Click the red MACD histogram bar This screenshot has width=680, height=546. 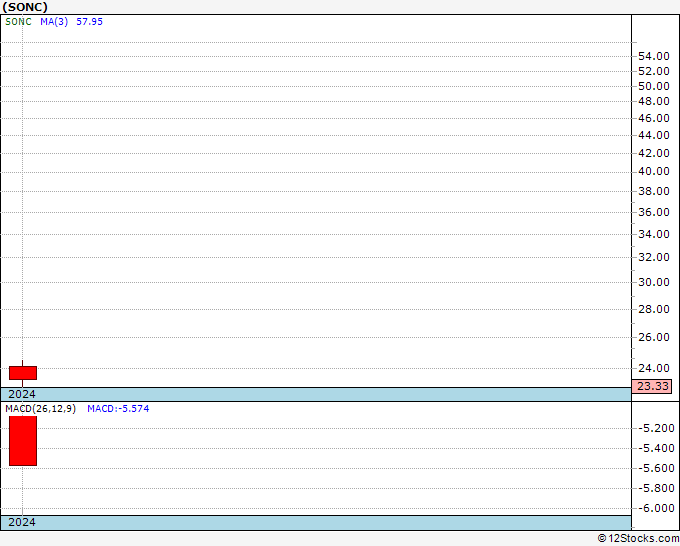click(23, 441)
